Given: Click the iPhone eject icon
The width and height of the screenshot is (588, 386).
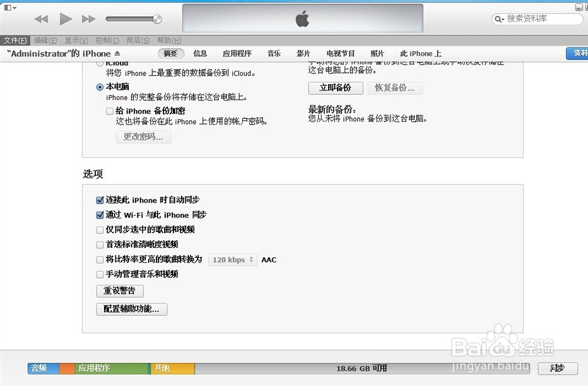Looking at the screenshot, I should coord(118,53).
